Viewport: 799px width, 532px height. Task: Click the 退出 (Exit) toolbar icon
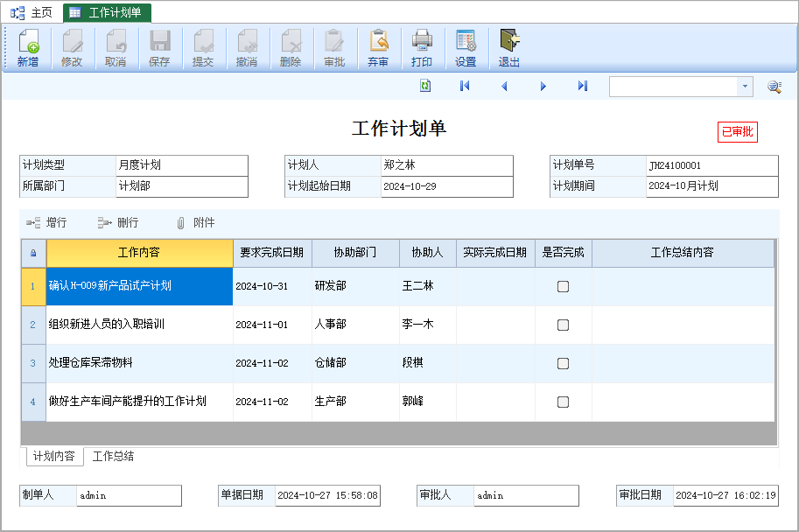(509, 48)
